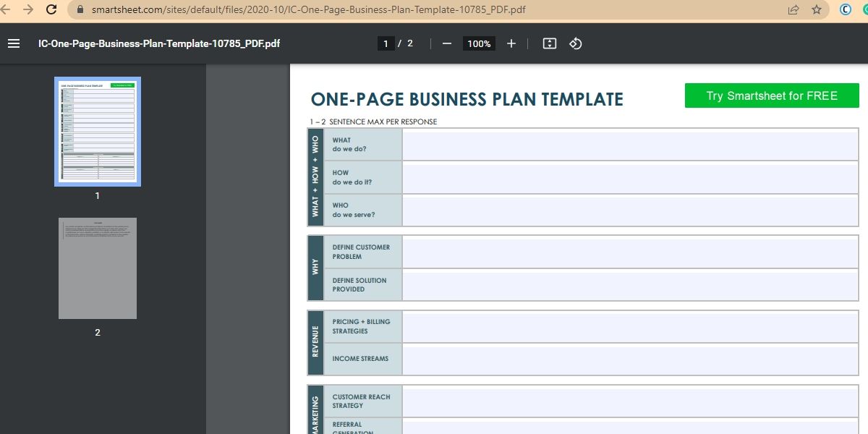The height and width of the screenshot is (434, 868).
Task: Click the 100% zoom level field
Action: pyautogui.click(x=479, y=43)
